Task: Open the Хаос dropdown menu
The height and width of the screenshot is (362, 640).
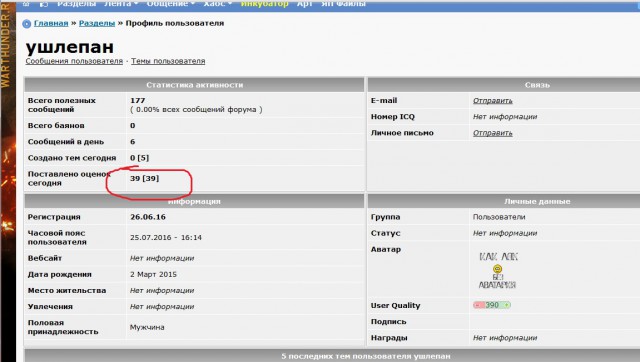Action: point(218,4)
